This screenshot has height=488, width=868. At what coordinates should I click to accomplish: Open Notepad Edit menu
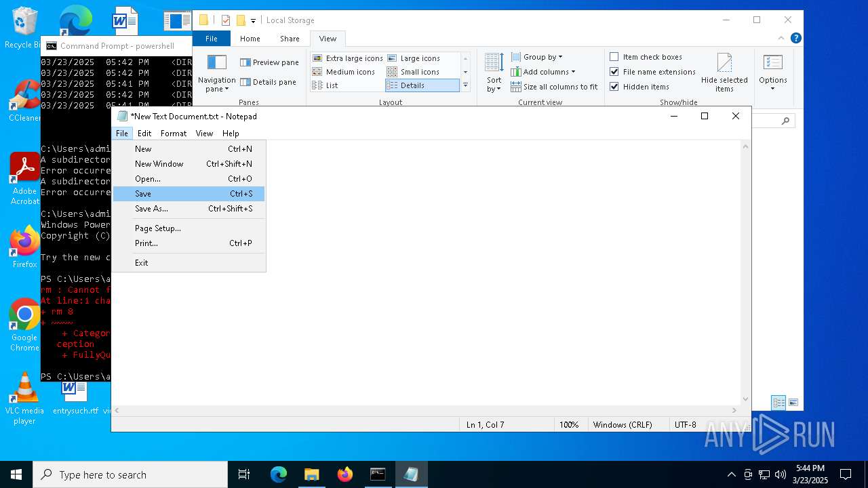(x=144, y=134)
